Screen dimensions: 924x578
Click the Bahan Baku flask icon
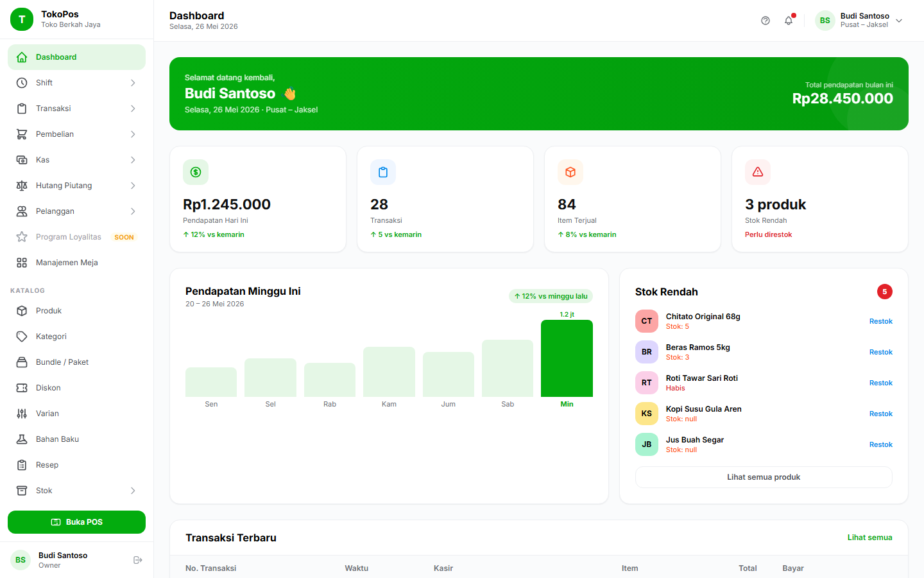22,439
